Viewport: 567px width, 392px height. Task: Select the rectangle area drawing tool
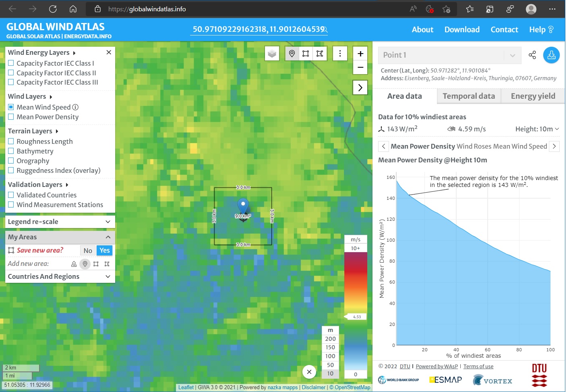[306, 54]
